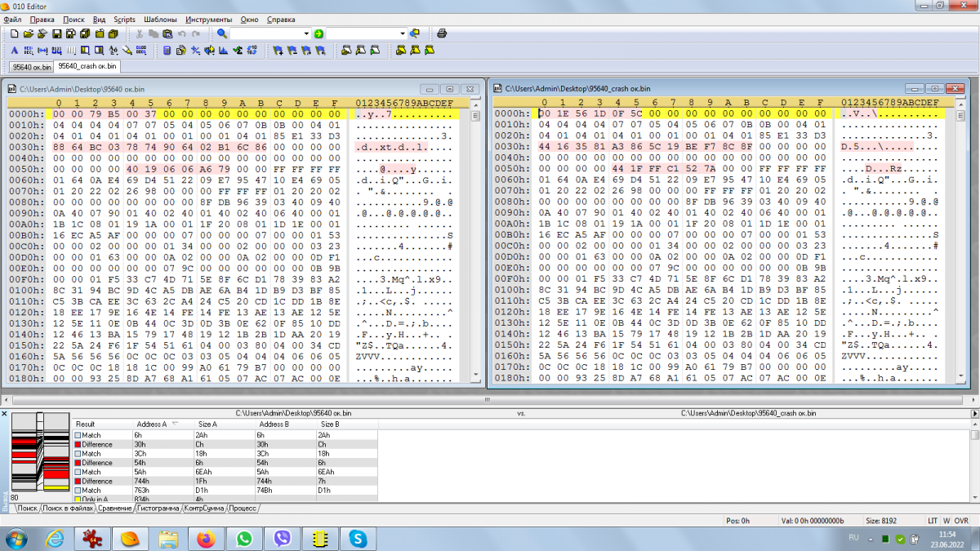This screenshot has height=551, width=980.
Task: Open the Гистограмма output tab
Action: pyautogui.click(x=158, y=508)
